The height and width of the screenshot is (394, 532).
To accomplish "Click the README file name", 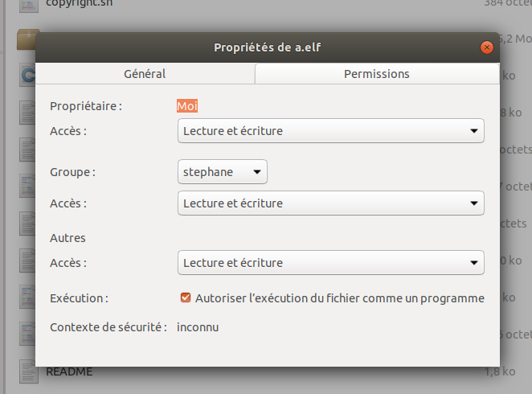I will coord(69,371).
